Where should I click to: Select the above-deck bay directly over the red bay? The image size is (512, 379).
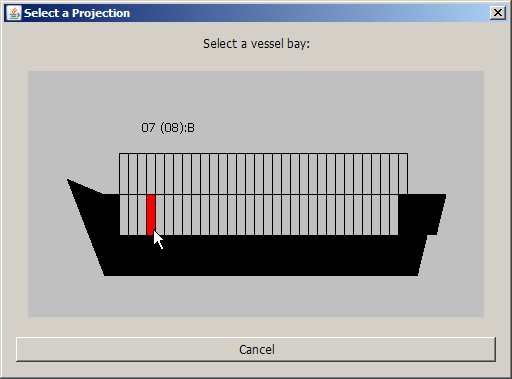point(151,174)
